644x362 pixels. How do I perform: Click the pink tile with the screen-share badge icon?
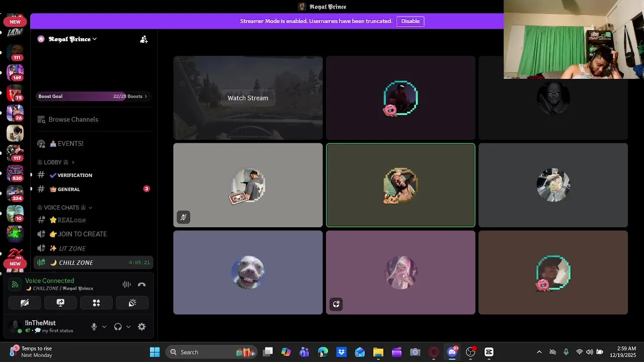pyautogui.click(x=400, y=273)
